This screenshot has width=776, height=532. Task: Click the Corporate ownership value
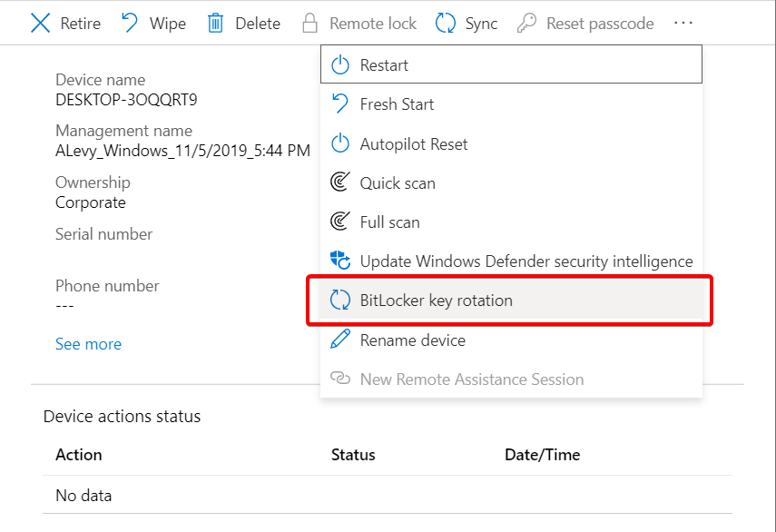[x=91, y=202]
